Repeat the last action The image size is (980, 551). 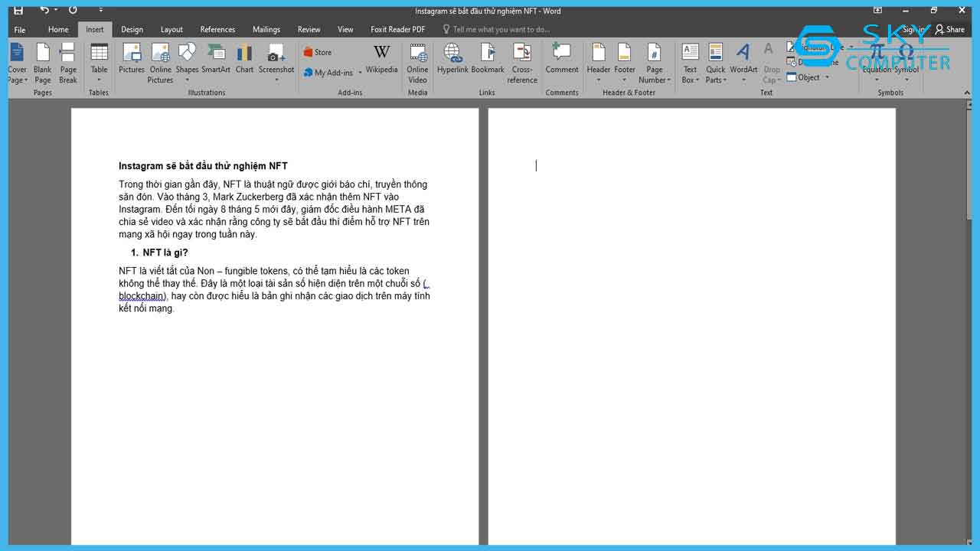pyautogui.click(x=73, y=10)
